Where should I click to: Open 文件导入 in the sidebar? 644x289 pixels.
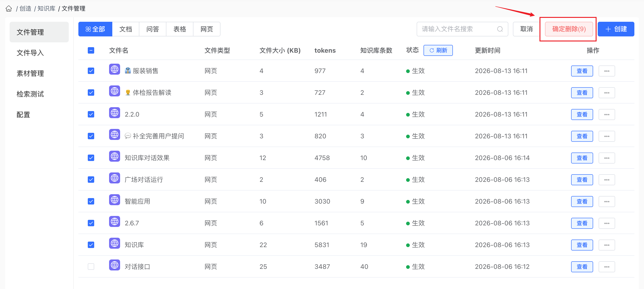(x=39, y=53)
